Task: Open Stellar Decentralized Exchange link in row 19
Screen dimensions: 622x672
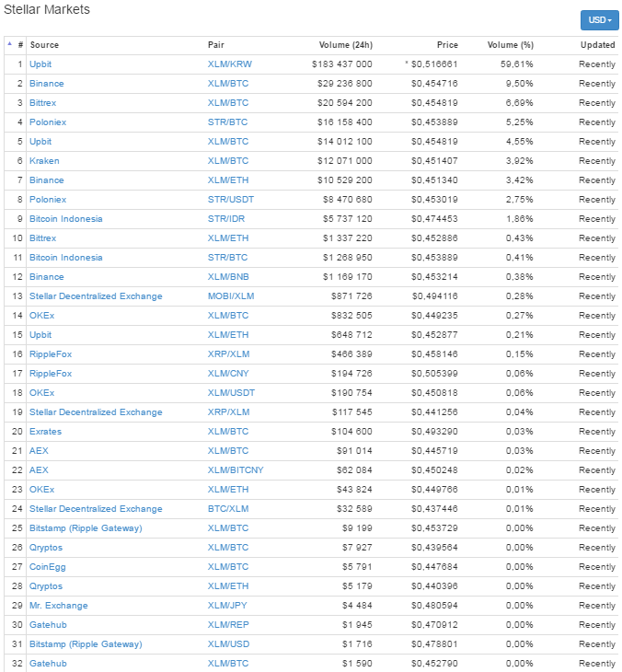Action: (96, 411)
